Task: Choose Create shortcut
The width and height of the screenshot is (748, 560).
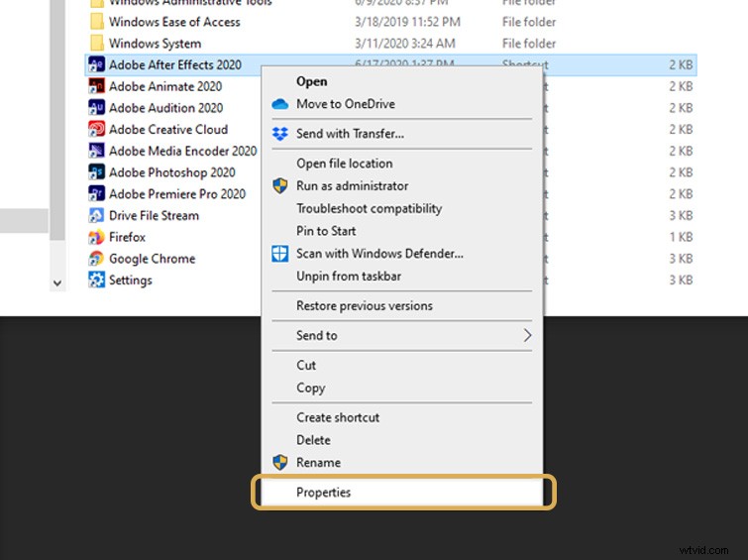Action: (x=338, y=417)
